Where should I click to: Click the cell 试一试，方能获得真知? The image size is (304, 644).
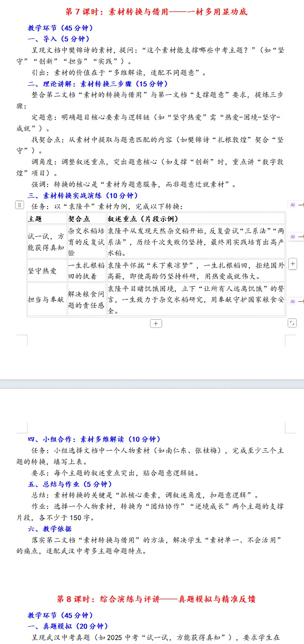point(47,242)
